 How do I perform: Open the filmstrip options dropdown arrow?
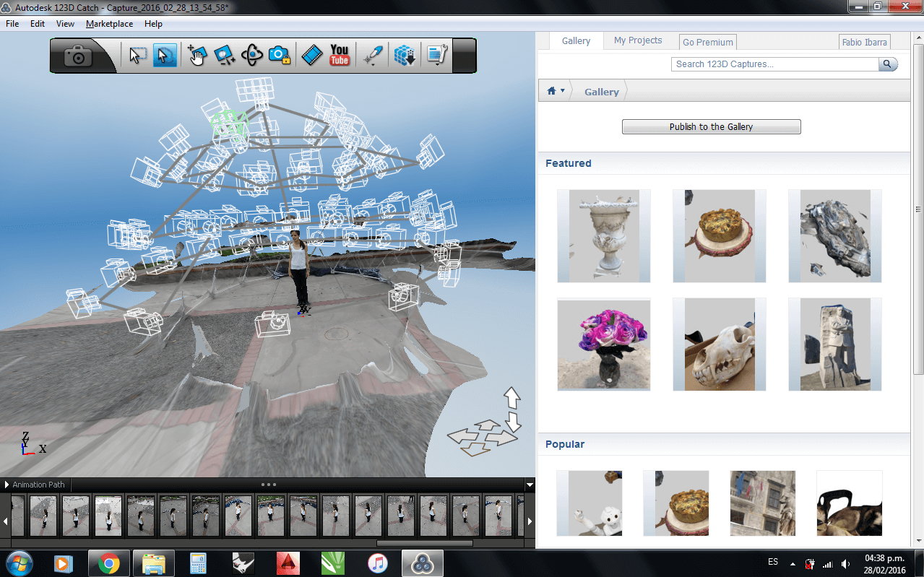(x=530, y=485)
